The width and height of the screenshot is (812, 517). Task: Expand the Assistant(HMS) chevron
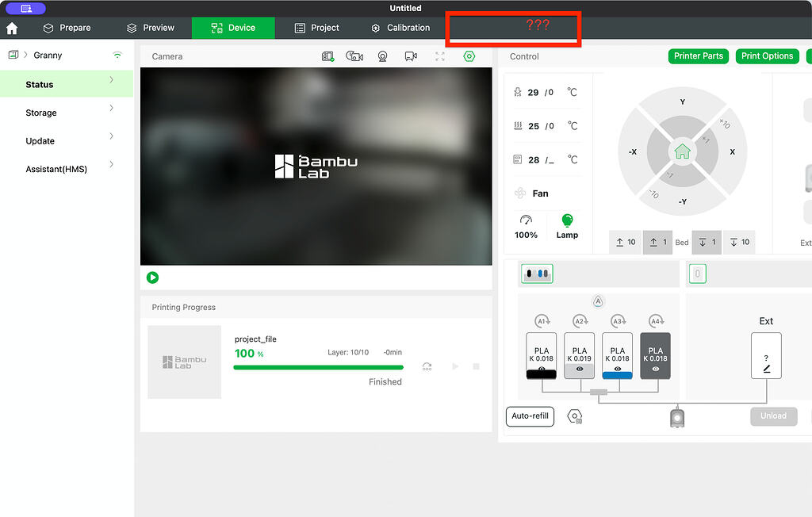click(111, 164)
